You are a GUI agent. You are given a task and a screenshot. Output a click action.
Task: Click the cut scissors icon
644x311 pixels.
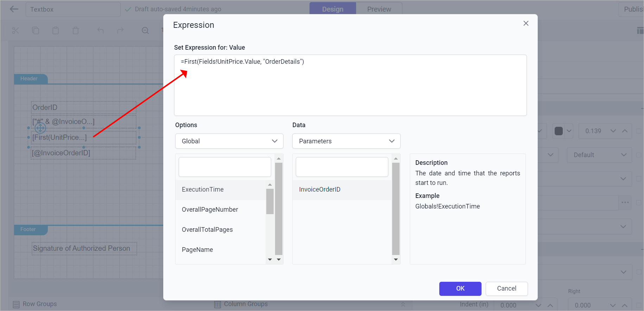15,31
